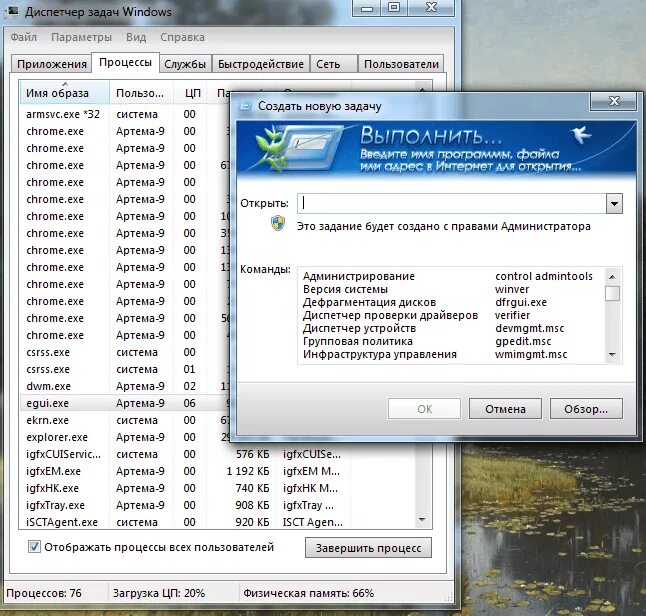Click the Завершить процесс button
This screenshot has height=616, width=646.
click(368, 548)
